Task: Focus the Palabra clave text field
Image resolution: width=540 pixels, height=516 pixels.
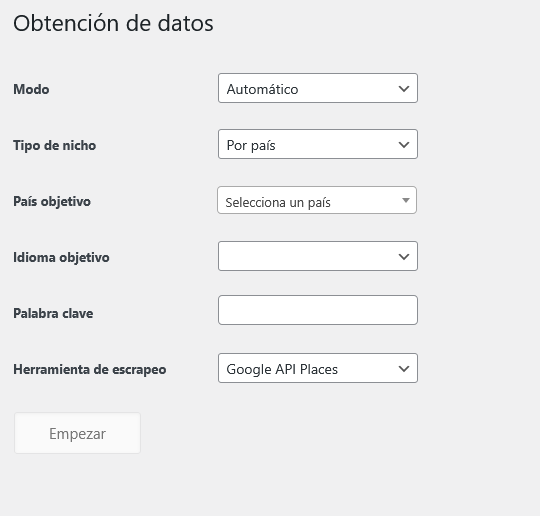Action: click(318, 310)
